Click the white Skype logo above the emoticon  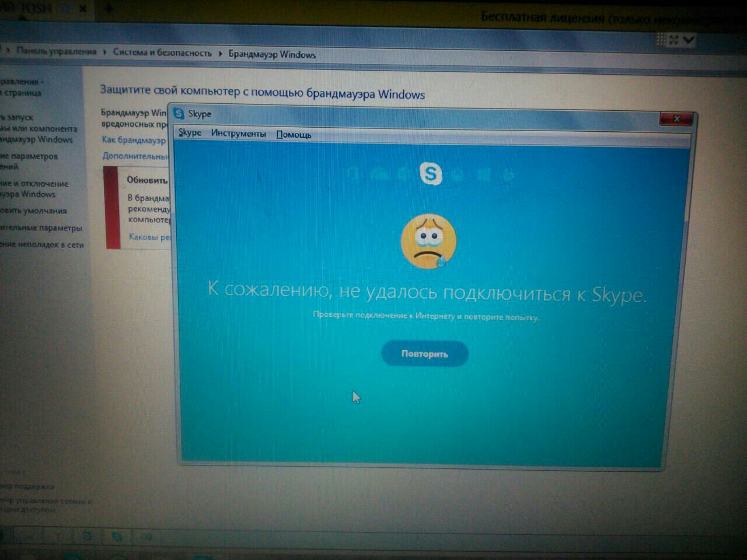pos(431,173)
